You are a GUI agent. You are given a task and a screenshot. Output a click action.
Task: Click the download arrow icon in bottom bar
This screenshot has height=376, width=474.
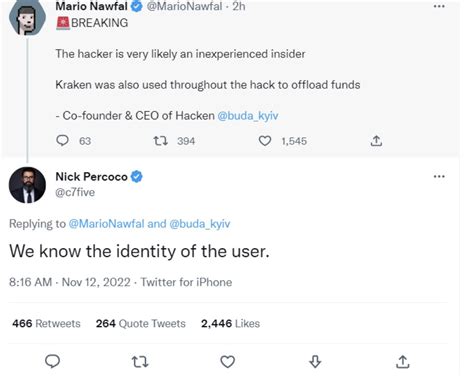(x=315, y=362)
